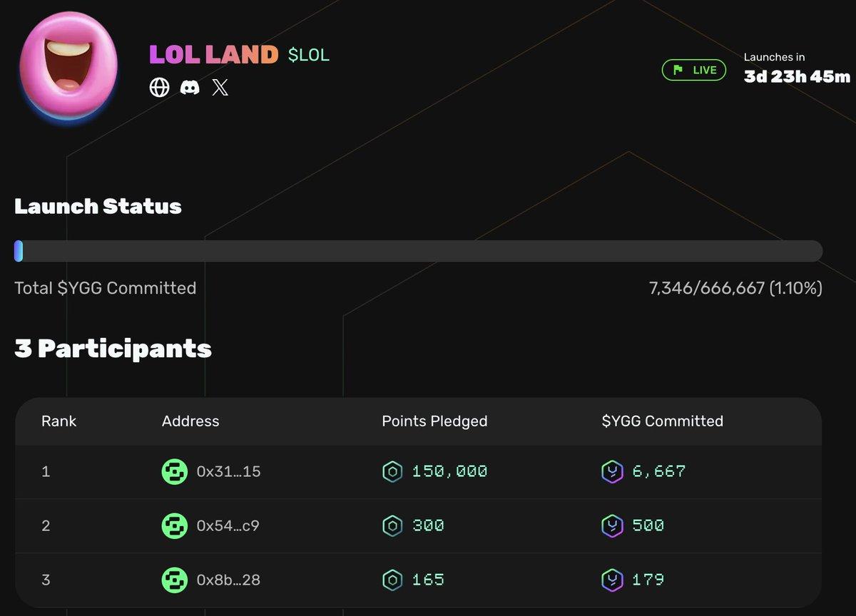This screenshot has height=616, width=856.
Task: Select the avatar icon of rank 3 participant
Action: tap(175, 580)
